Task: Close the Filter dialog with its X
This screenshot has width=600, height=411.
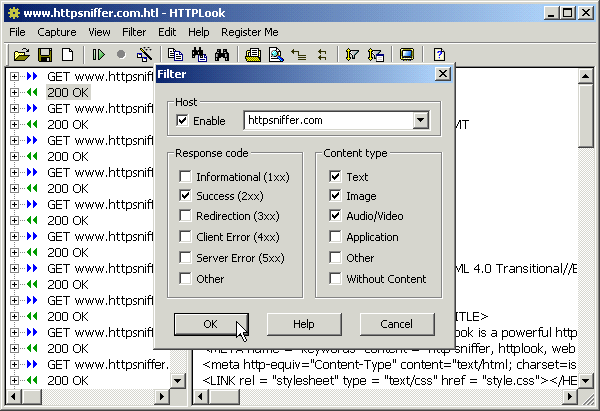Action: 443,73
